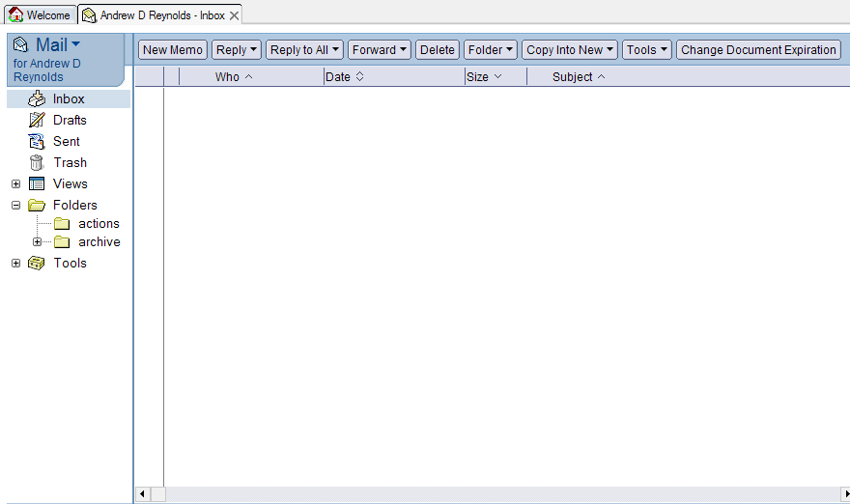The image size is (850, 504).
Task: Open the Sent folder icon
Action: click(x=37, y=142)
